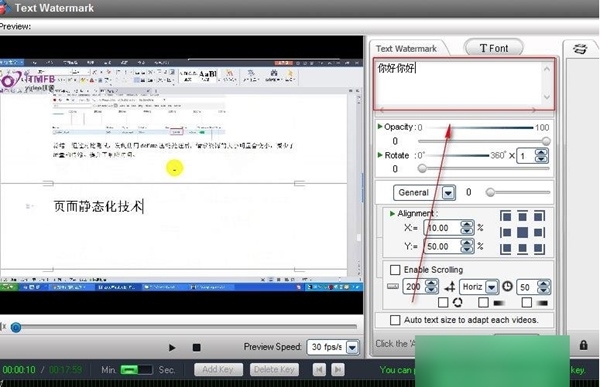Toggle the Min/Sec time unit switch

[x=136, y=369]
